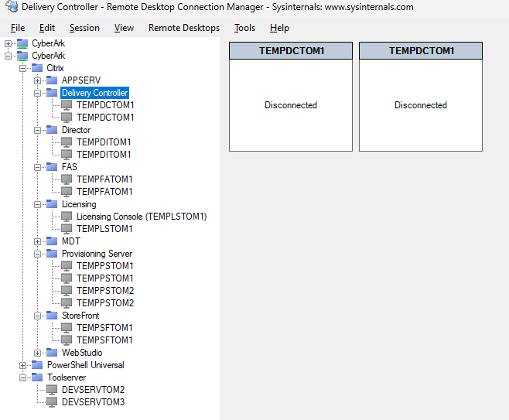Click the lower TEMPDITOM1 computer icon
Image resolution: width=509 pixels, height=420 pixels.
[67, 155]
